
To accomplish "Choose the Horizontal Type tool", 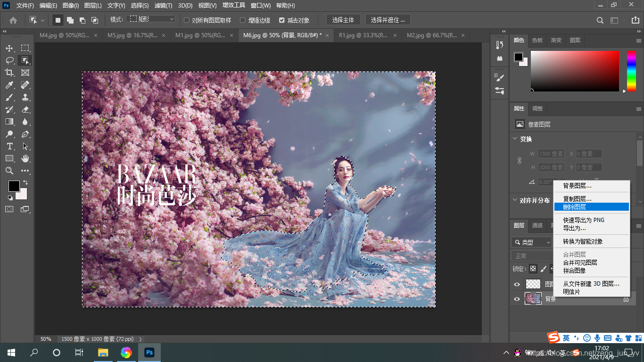I will pos(9,146).
